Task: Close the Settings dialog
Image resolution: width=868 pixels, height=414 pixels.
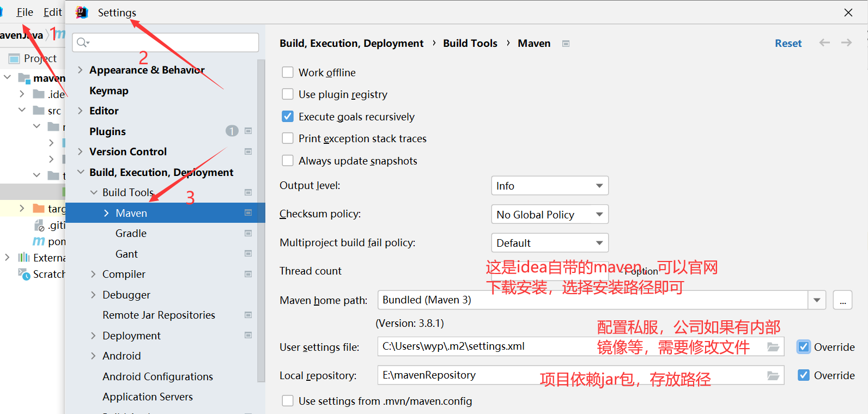Action: [848, 12]
